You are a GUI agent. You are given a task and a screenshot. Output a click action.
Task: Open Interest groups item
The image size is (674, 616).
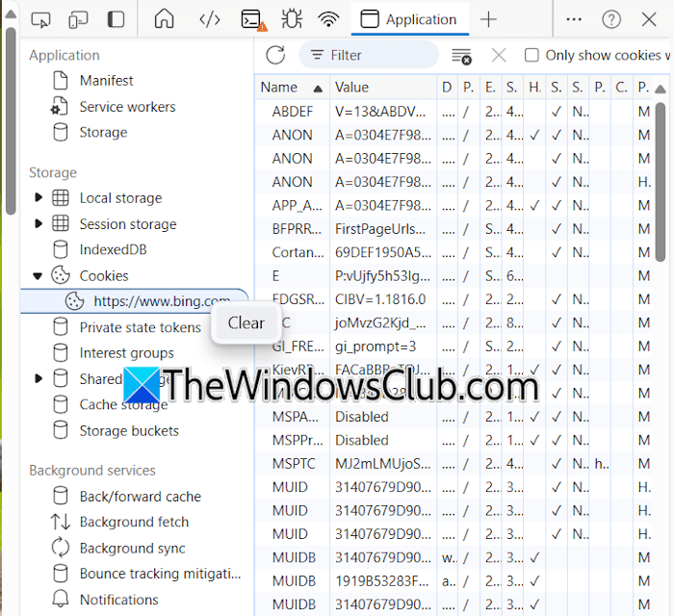click(126, 353)
